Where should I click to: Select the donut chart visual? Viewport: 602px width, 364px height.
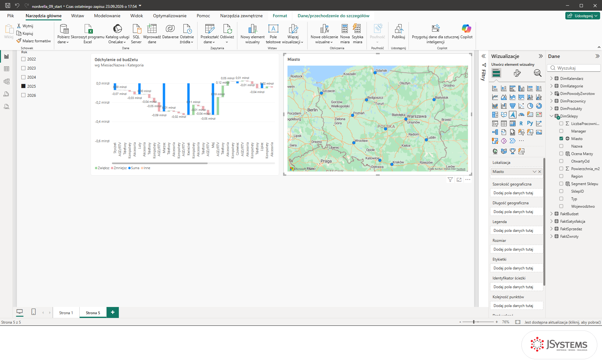click(539, 106)
